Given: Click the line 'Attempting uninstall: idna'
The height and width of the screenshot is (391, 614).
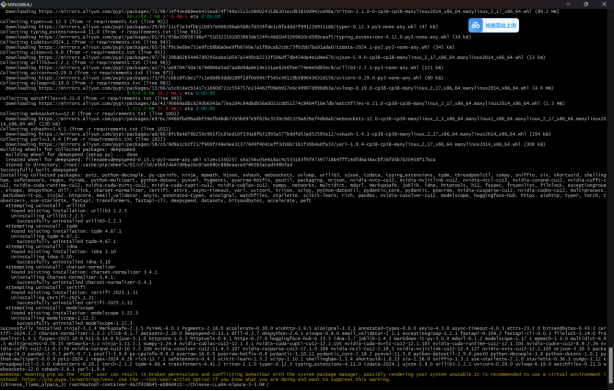Looking at the screenshot, I should (x=42, y=247).
